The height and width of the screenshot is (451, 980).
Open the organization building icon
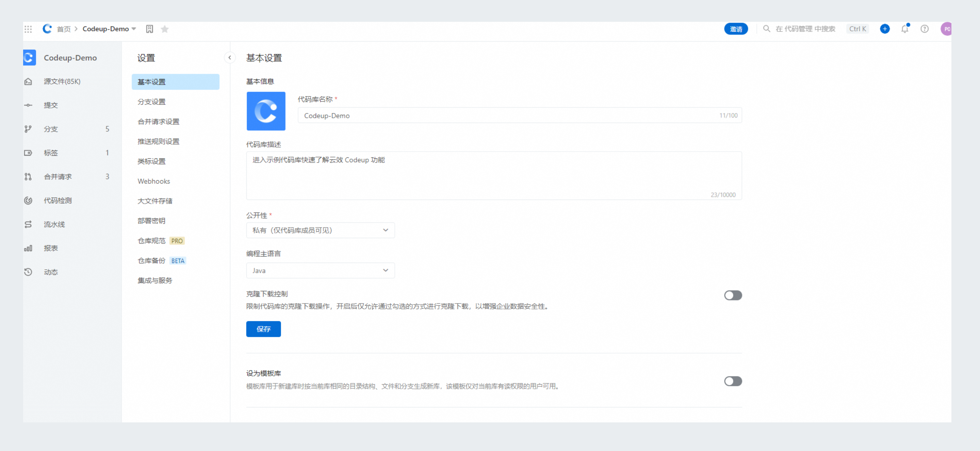tap(149, 29)
